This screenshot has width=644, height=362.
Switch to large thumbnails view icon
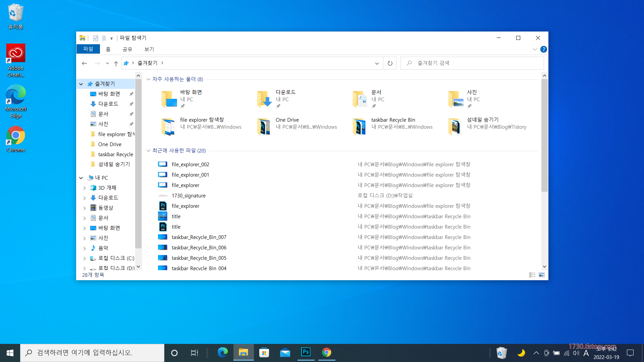tap(542, 275)
